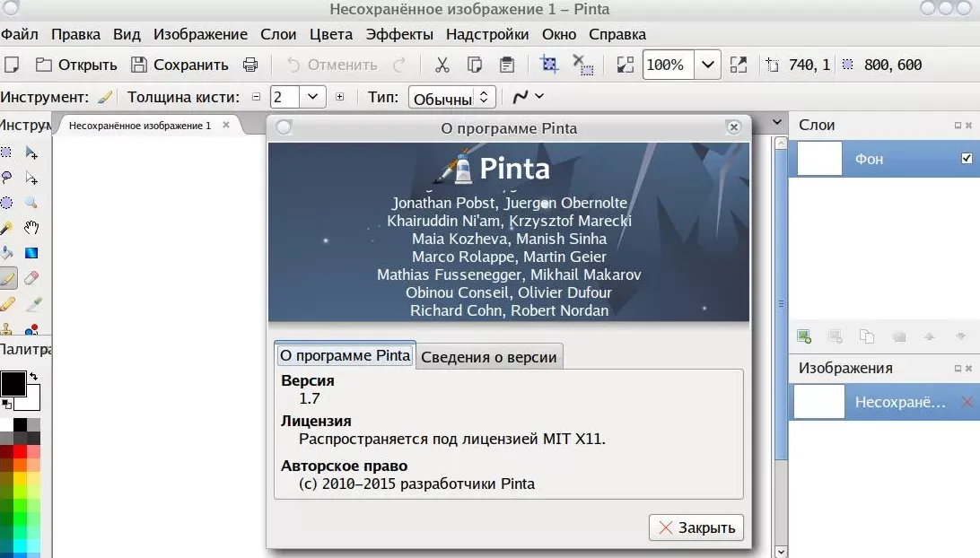
Task: Click the Copy icon in toolbar
Action: coord(475,65)
